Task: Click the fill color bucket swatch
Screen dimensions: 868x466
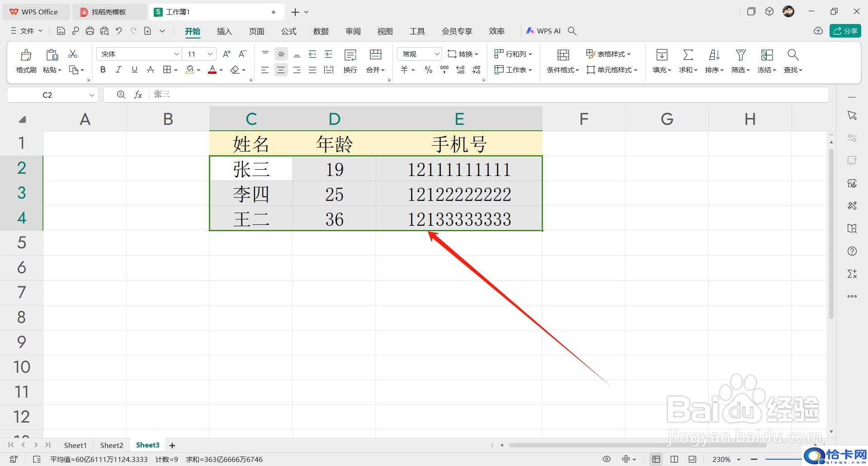Action: tap(190, 70)
